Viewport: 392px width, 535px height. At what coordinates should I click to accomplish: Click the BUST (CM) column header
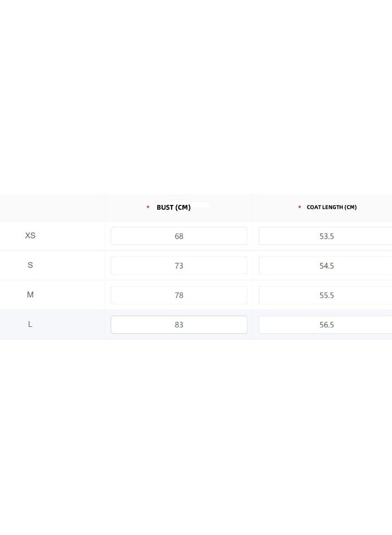tap(173, 207)
